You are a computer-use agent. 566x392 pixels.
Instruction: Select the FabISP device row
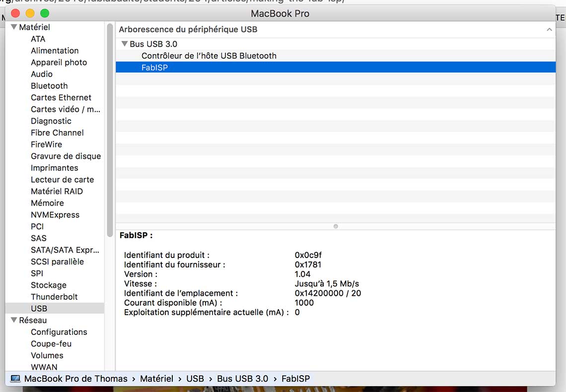[x=335, y=67]
